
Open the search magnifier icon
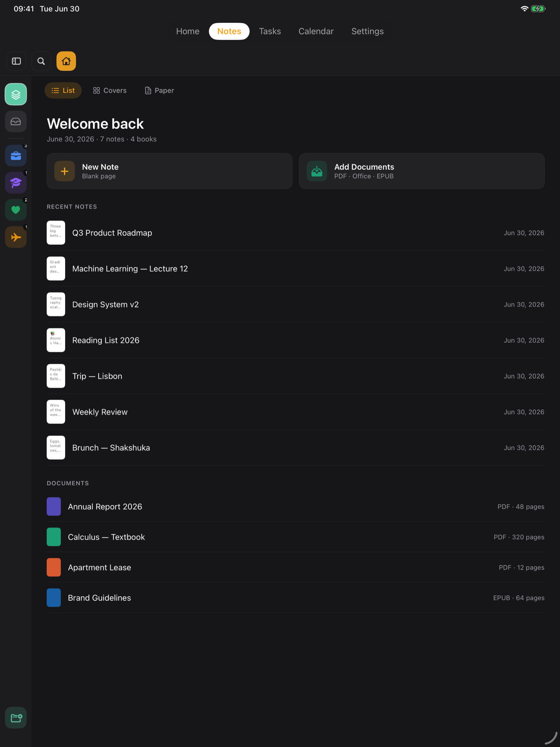coord(41,61)
